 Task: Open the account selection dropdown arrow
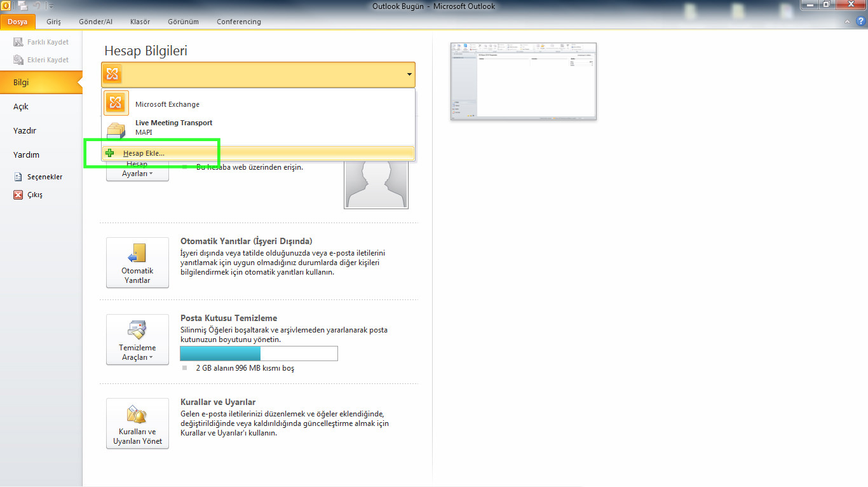coord(409,74)
